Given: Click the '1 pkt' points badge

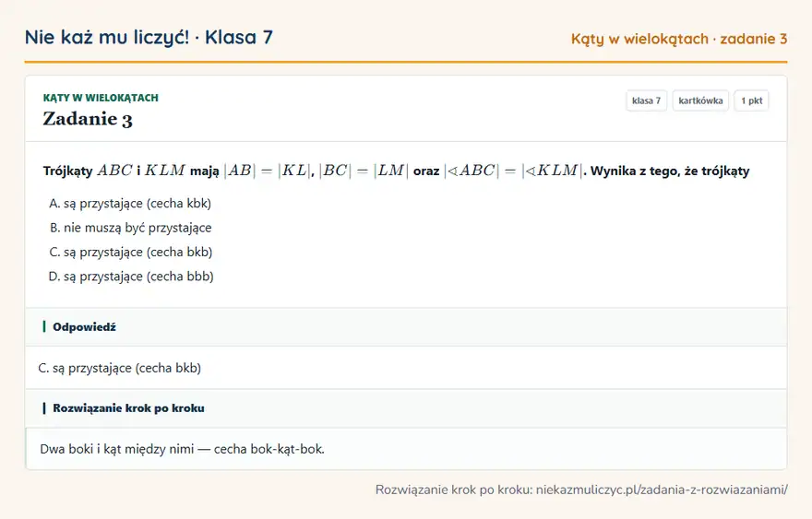Looking at the screenshot, I should tap(751, 100).
